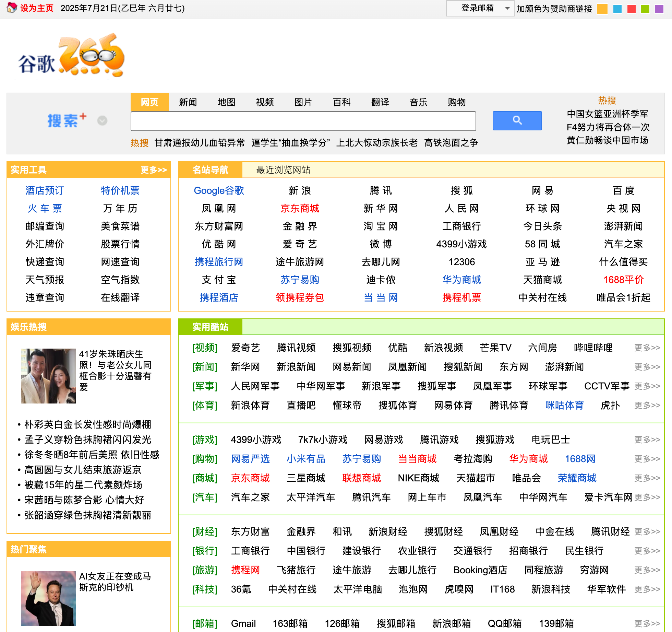Switch to the 翻译 search tab

380,102
